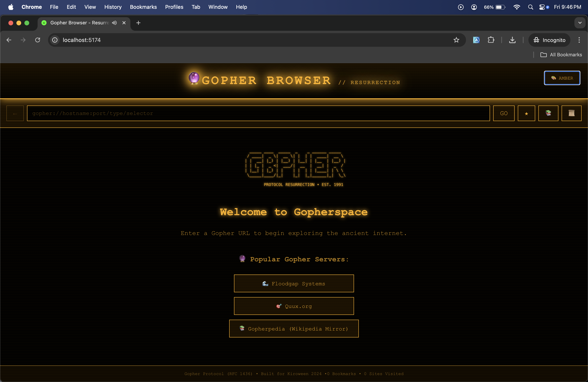Open Chrome downloads icon
This screenshot has height=382, width=588.
click(512, 40)
